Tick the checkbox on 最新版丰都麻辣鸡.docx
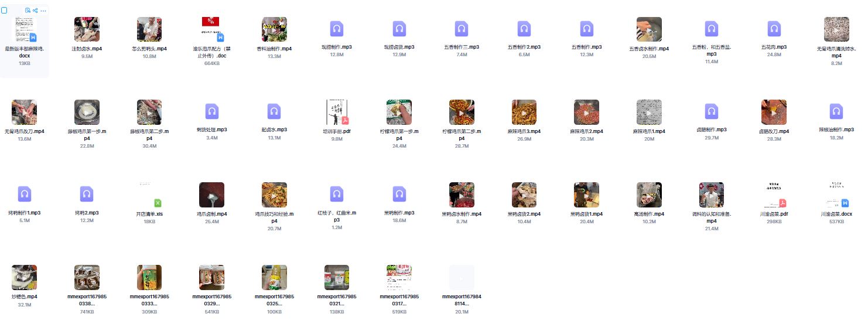 click(5, 11)
